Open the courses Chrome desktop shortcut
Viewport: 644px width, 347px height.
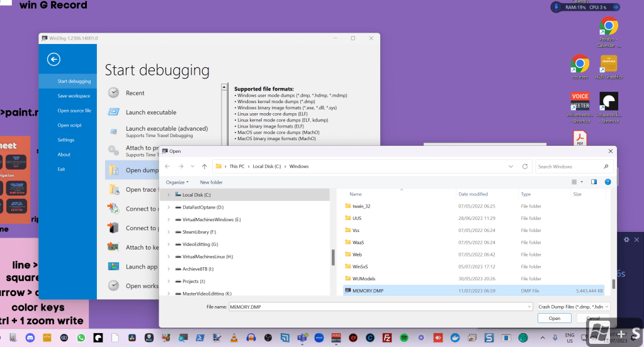580,67
